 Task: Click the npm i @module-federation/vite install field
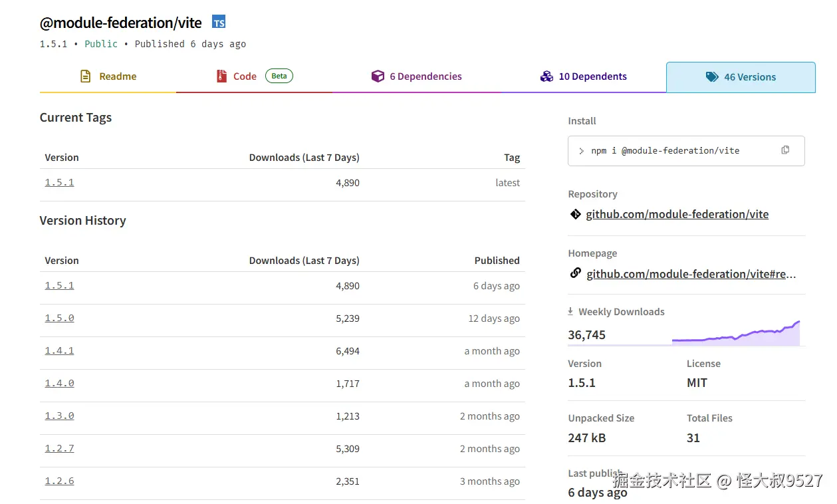point(686,151)
